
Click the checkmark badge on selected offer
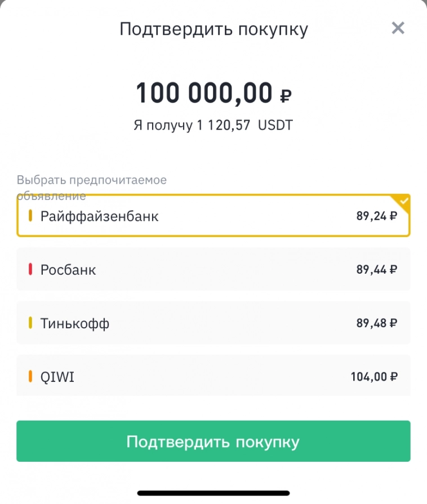pyautogui.click(x=403, y=200)
